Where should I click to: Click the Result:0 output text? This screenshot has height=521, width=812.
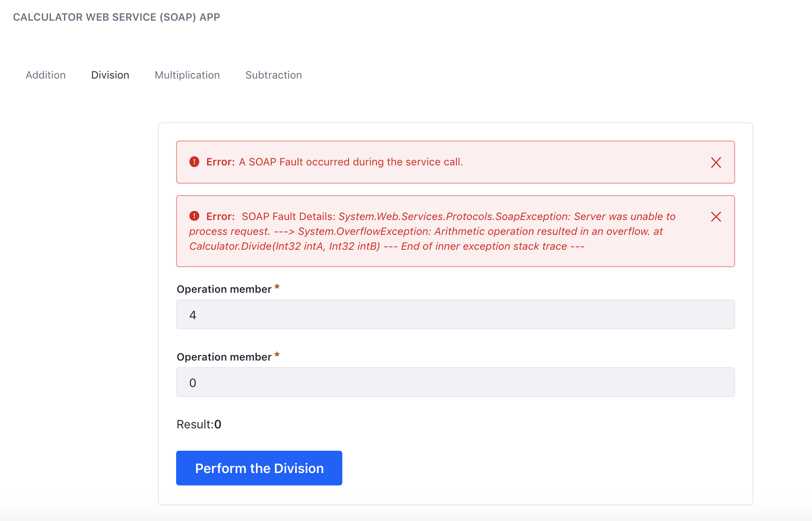point(199,424)
